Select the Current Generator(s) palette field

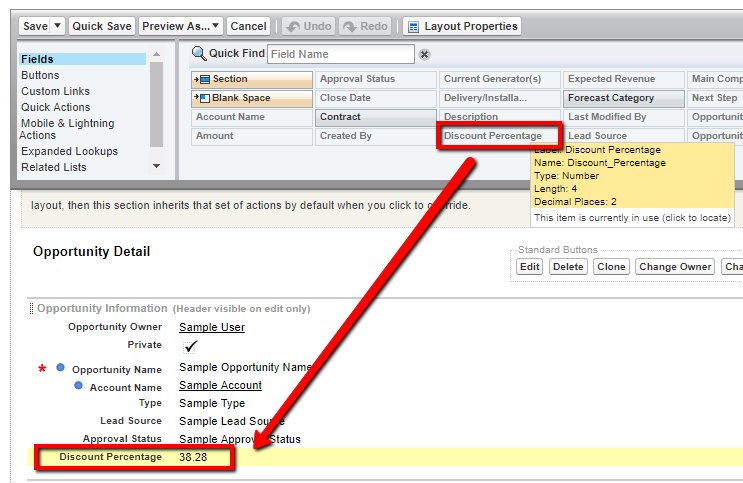coord(500,79)
